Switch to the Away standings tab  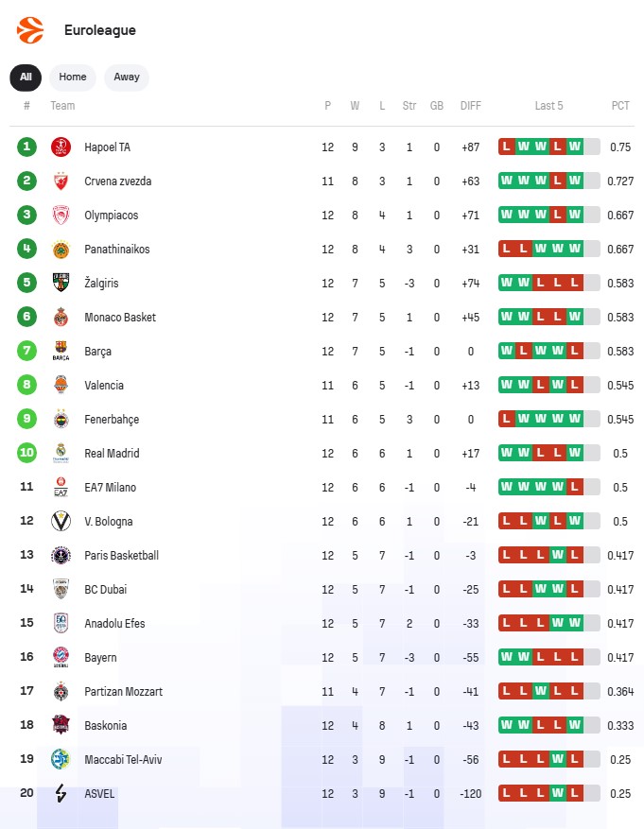[x=127, y=78]
